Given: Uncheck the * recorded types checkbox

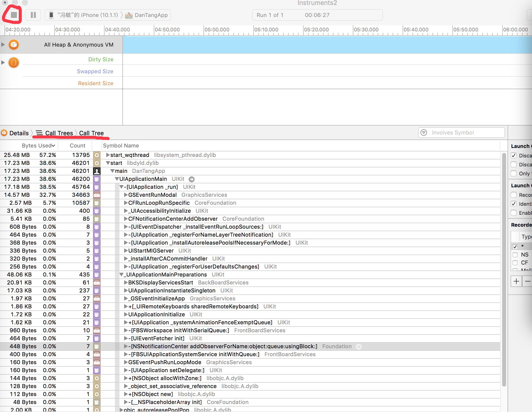Looking at the screenshot, I should pyautogui.click(x=515, y=247).
